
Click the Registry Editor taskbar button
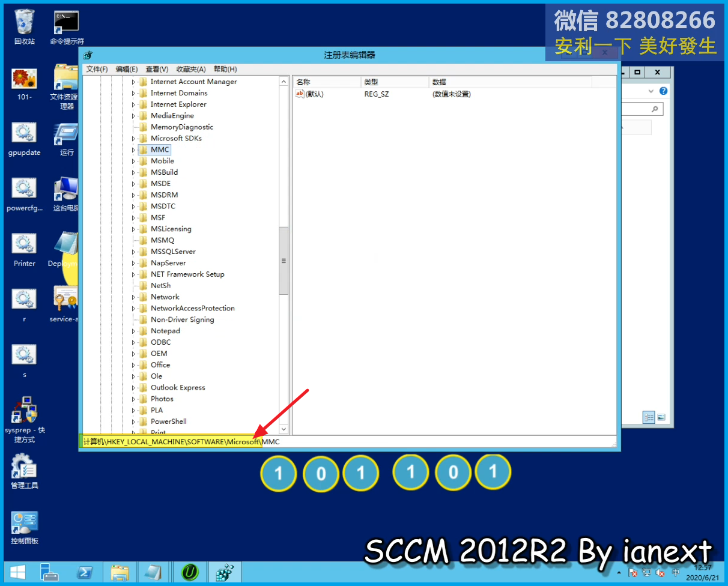[225, 572]
